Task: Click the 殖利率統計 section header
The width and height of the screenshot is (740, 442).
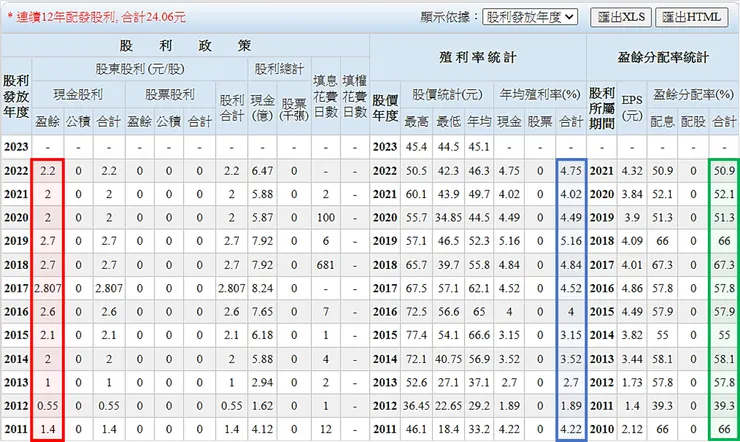Action: (478, 58)
